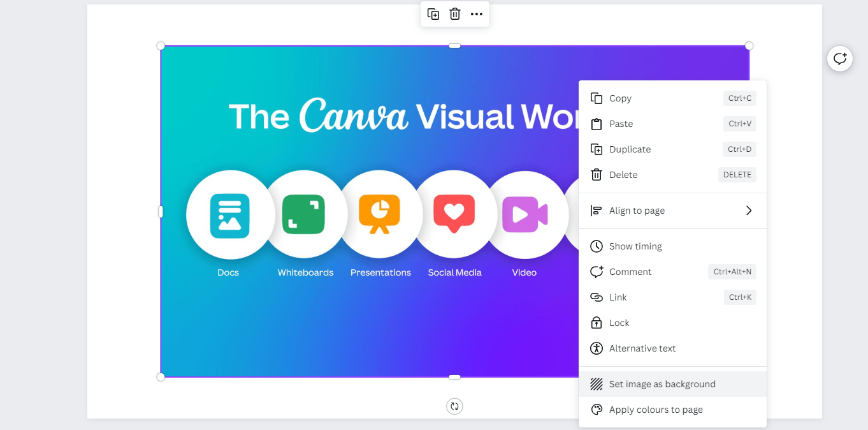The height and width of the screenshot is (430, 868).
Task: Choose Paste from the context menu
Action: (672, 124)
